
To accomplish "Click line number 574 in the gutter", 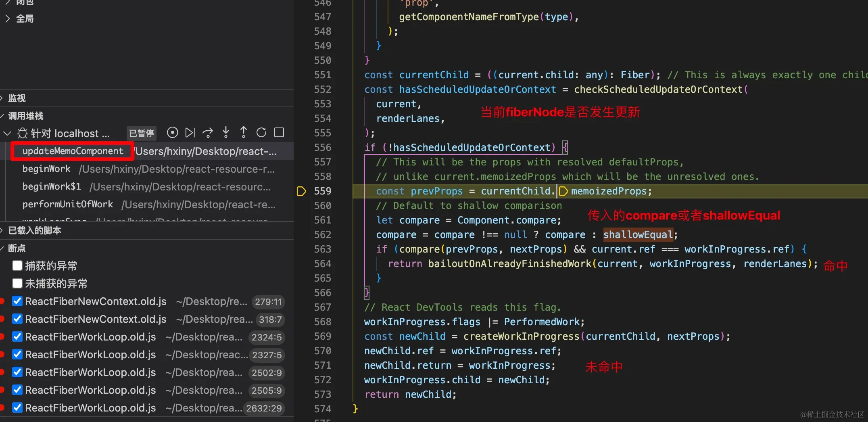I will pyautogui.click(x=322, y=409).
